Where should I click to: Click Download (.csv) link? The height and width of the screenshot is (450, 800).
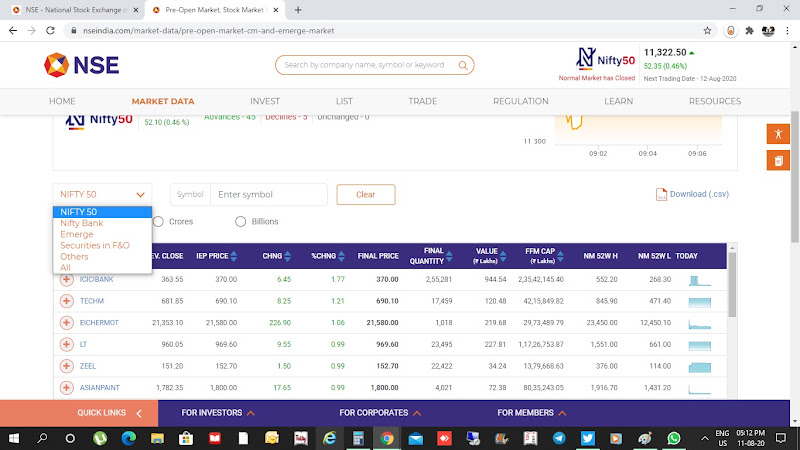click(699, 194)
